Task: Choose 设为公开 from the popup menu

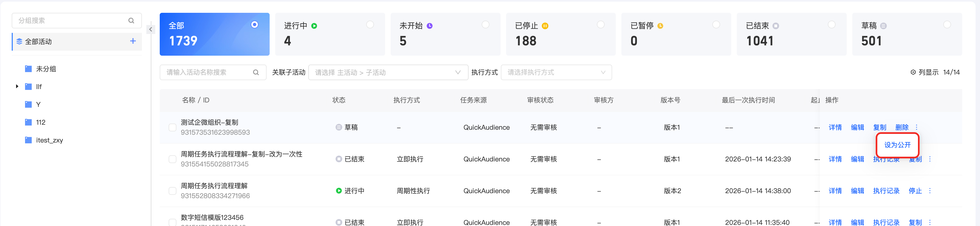Action: (897, 145)
